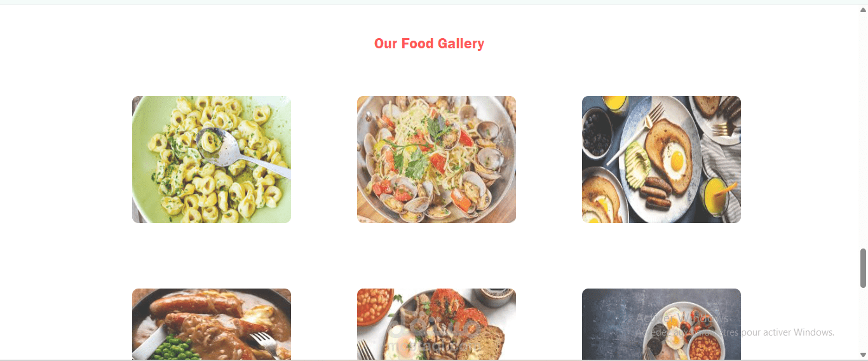Select the baked beans and mushrooms breakfast photo
Viewport: 868px width, 361px height.
click(437, 324)
